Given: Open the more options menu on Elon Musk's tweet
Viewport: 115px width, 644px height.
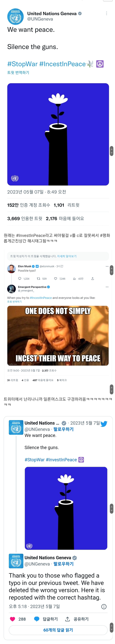Looking at the screenshot, I should pos(107,266).
